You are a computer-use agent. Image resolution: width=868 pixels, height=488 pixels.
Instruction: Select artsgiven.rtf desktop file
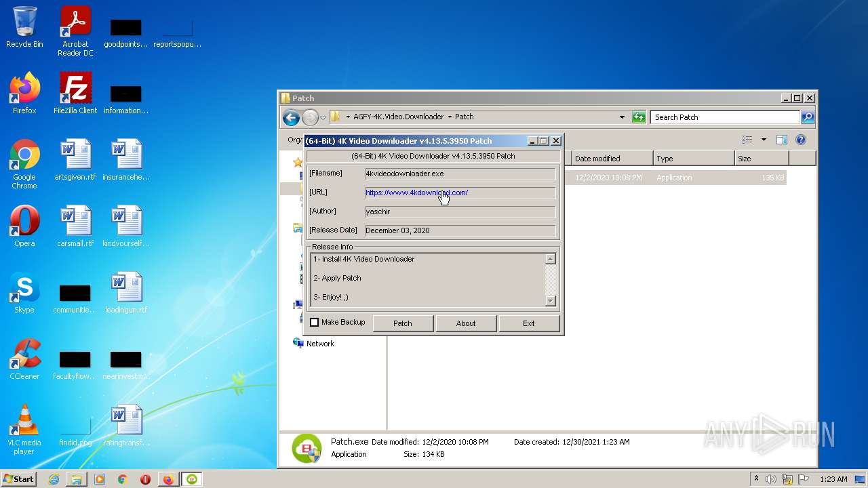(x=75, y=160)
